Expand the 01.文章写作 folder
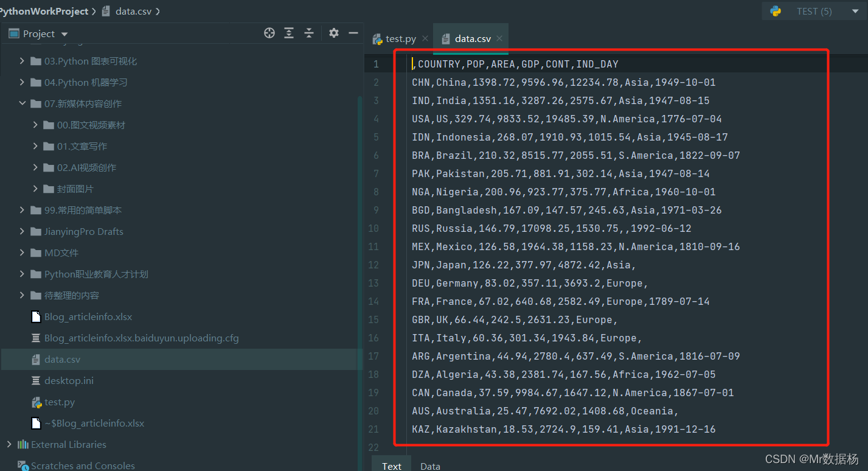Image resolution: width=868 pixels, height=471 pixels. point(36,146)
